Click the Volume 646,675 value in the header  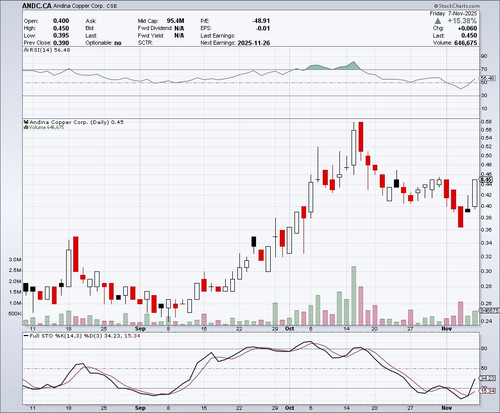coord(465,43)
